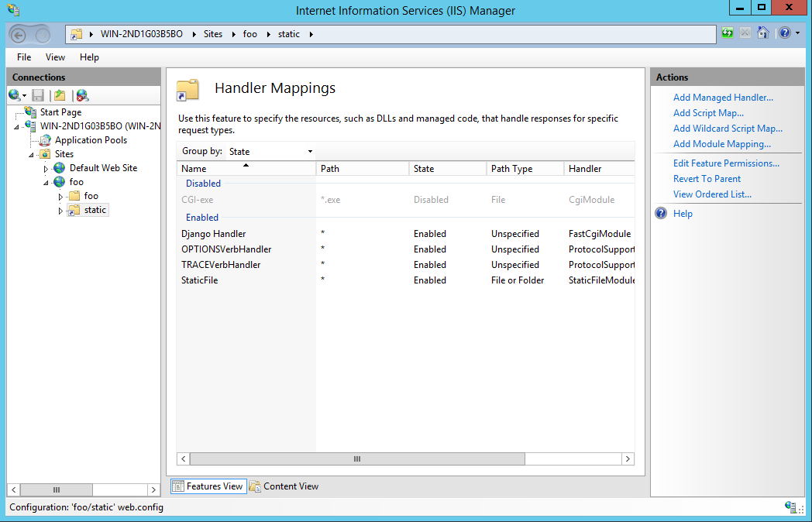
Task: Switch to Content View tab
Action: (284, 486)
